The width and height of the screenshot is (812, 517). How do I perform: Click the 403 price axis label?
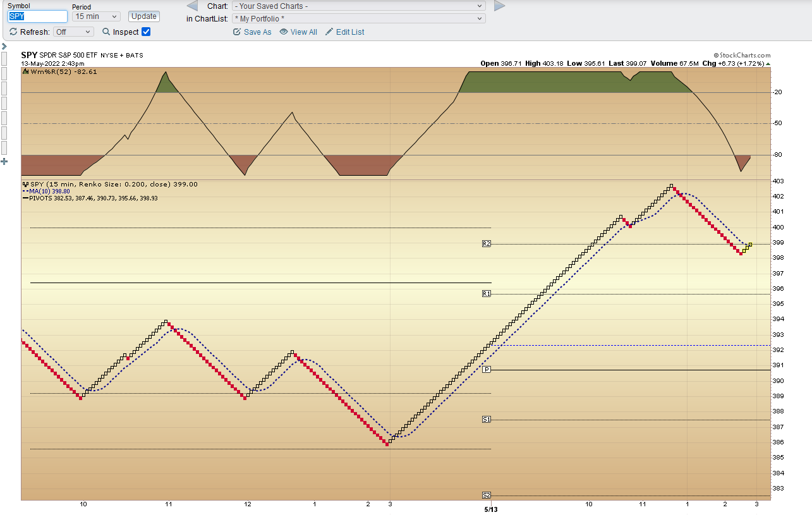click(x=779, y=181)
